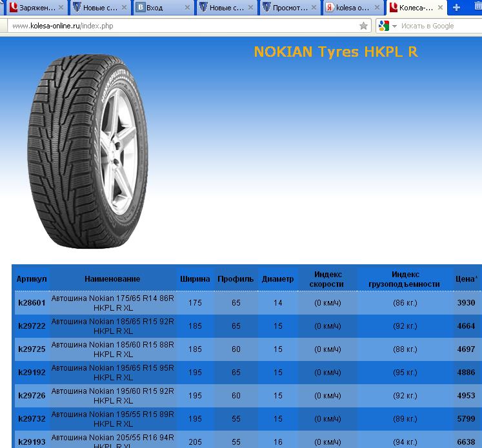
Task: Click the "NOKIAN Tyres HKPL R" heading
Action: (336, 52)
